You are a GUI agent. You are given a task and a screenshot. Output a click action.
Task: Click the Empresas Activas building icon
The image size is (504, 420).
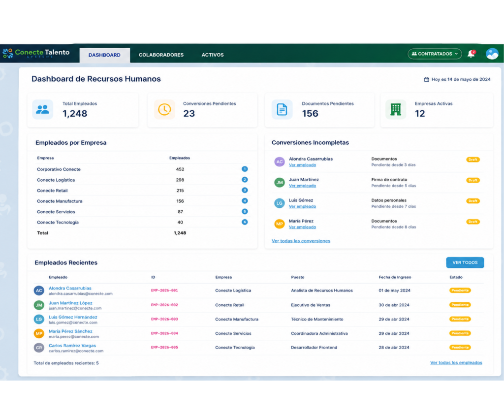395,110
